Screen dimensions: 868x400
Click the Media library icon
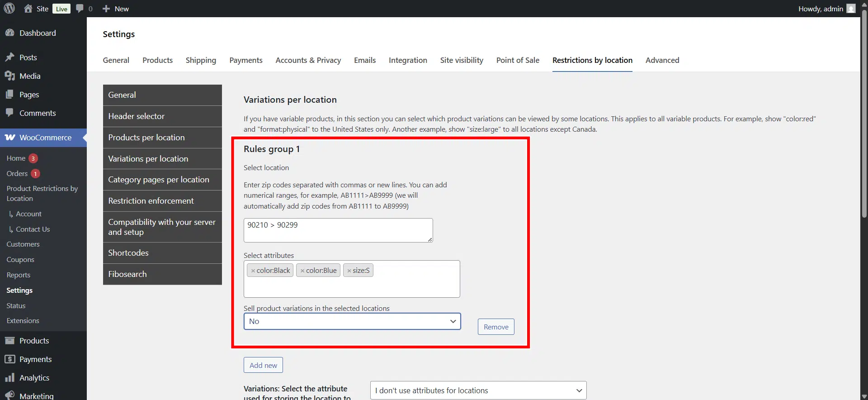tap(9, 76)
